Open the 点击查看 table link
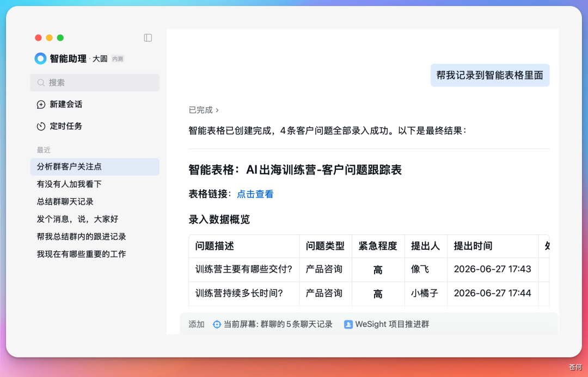The height and width of the screenshot is (377, 588). pyautogui.click(x=255, y=194)
